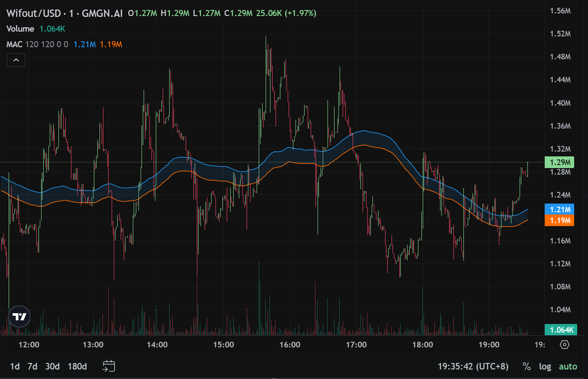Open chart settings gear icon
The width and height of the screenshot is (588, 379).
[x=564, y=345]
